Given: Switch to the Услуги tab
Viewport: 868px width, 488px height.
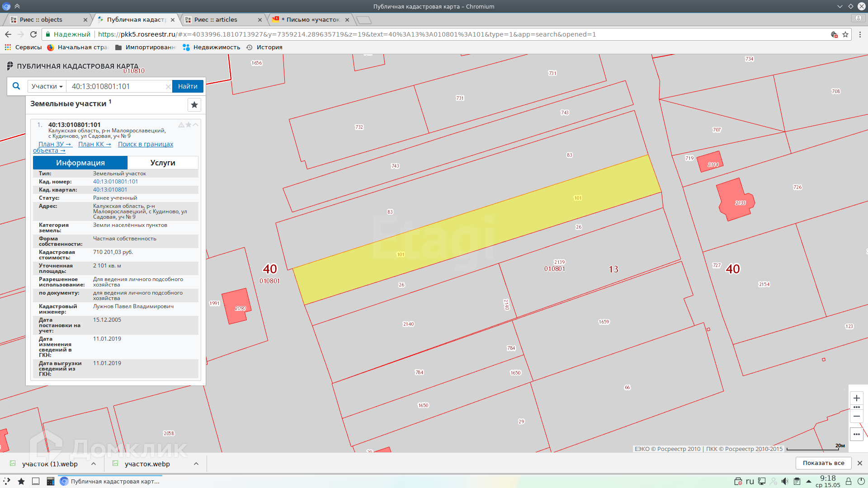Looking at the screenshot, I should (163, 163).
